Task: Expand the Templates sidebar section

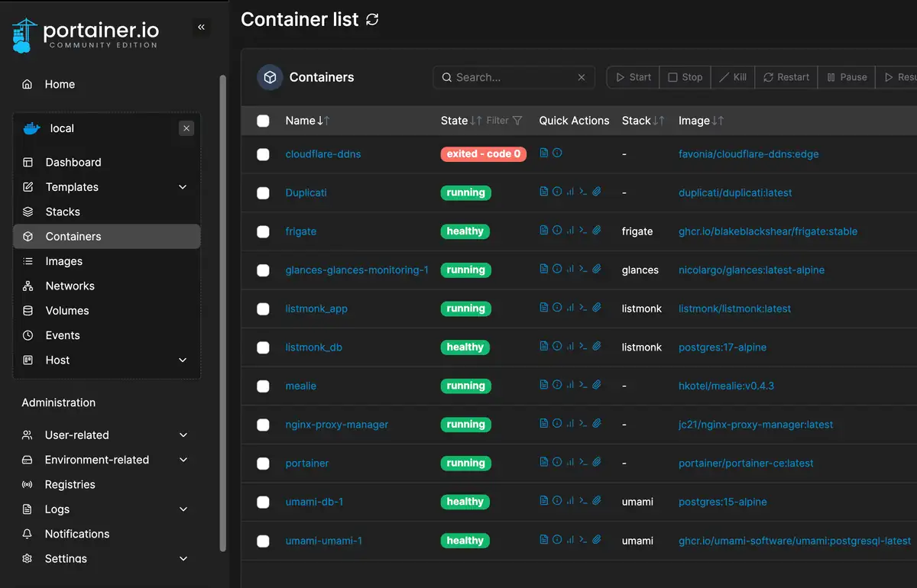Action: coord(183,187)
